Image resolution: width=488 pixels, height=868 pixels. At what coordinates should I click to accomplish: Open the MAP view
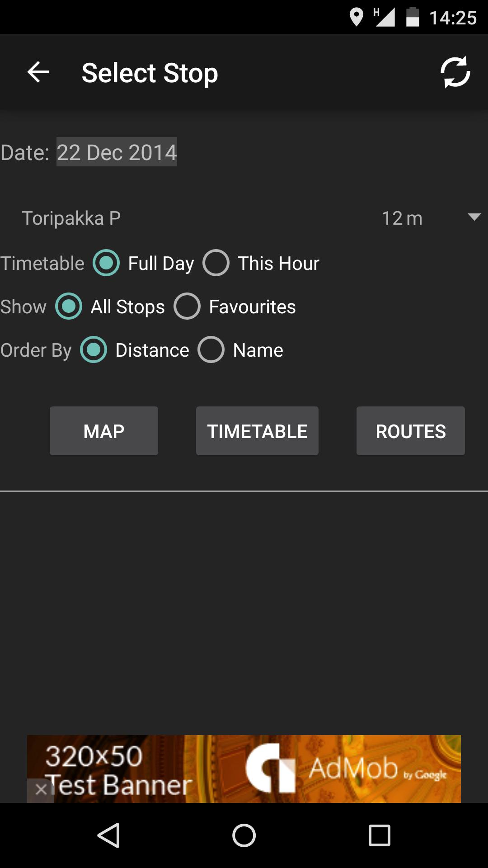pyautogui.click(x=104, y=431)
